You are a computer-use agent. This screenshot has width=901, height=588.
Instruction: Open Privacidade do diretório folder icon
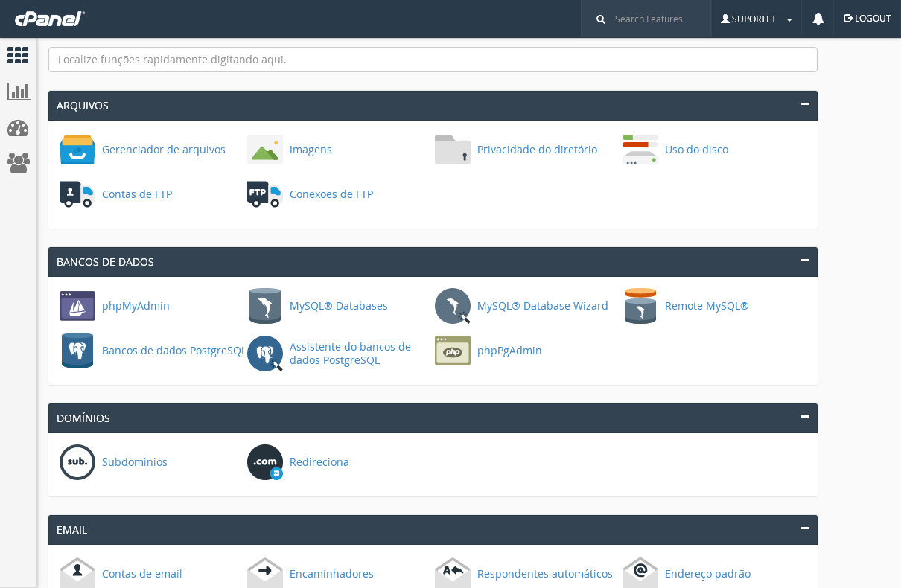click(x=453, y=150)
